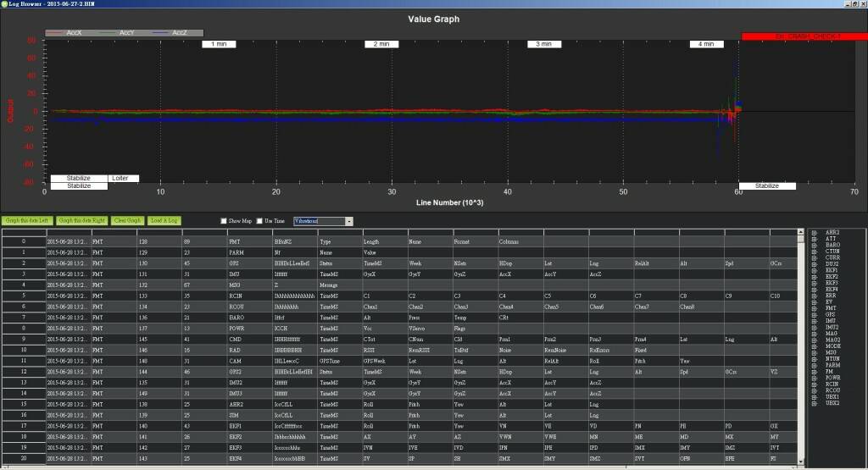This screenshot has width=868, height=470.
Task: Select the RCOU item in the tree
Action: (x=832, y=390)
